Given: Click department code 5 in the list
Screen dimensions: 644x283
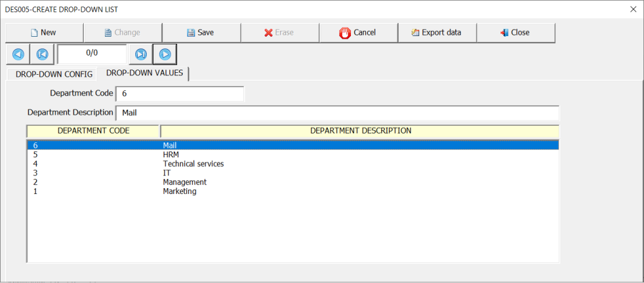Looking at the screenshot, I should 35,155.
